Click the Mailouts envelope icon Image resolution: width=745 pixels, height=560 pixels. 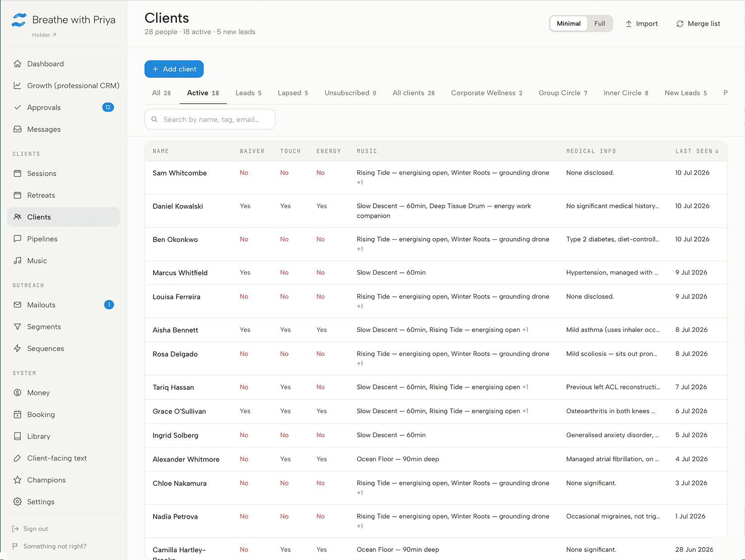tap(18, 305)
